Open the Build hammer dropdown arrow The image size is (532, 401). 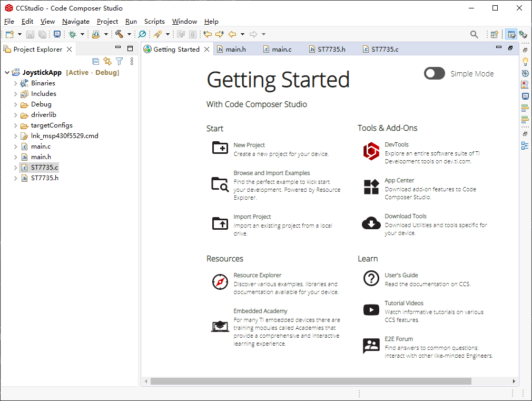[x=129, y=34]
